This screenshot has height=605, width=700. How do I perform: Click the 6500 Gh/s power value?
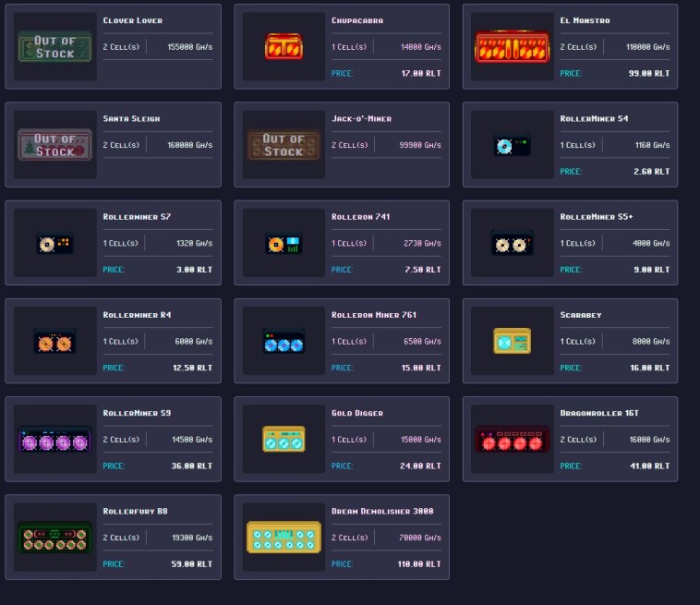[422, 342]
